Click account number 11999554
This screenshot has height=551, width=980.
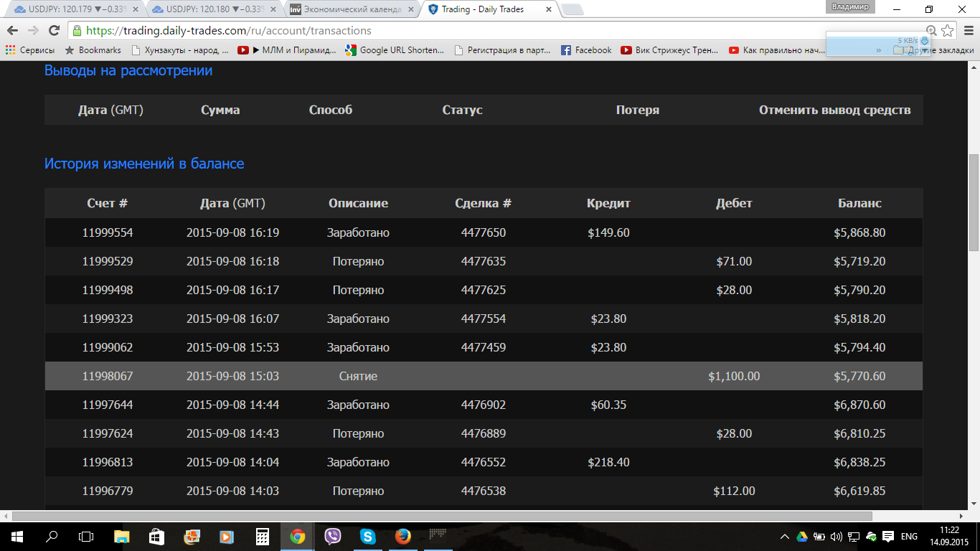coord(108,232)
